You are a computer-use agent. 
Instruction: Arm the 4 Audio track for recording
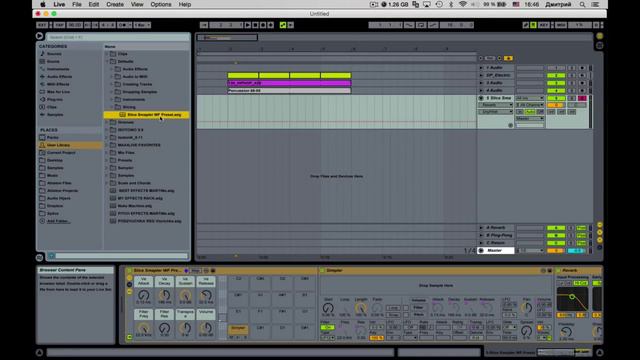582,91
